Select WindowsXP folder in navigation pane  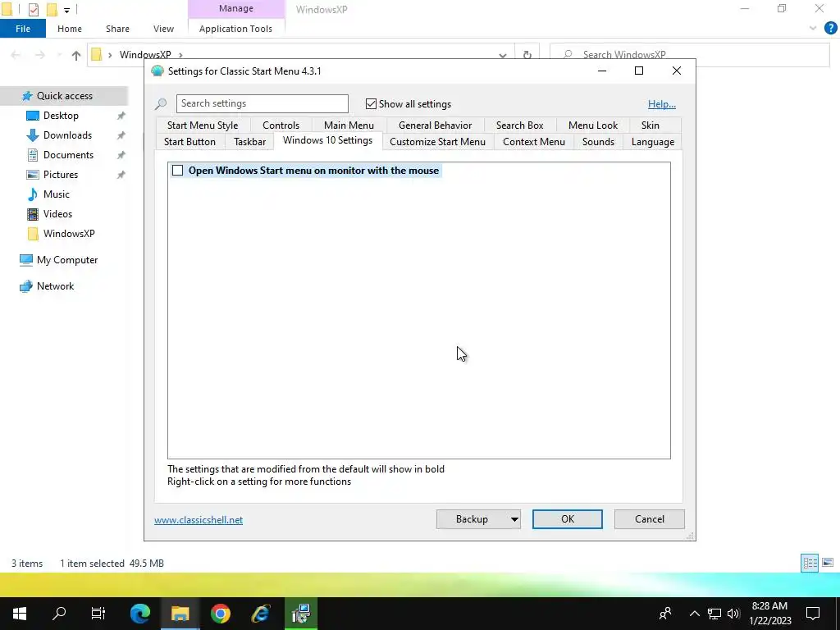pyautogui.click(x=69, y=234)
